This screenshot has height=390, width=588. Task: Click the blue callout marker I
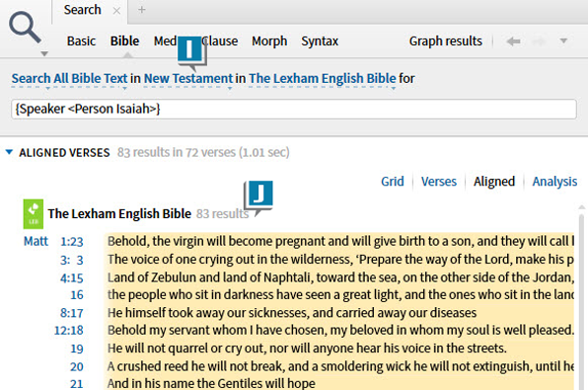(x=191, y=52)
